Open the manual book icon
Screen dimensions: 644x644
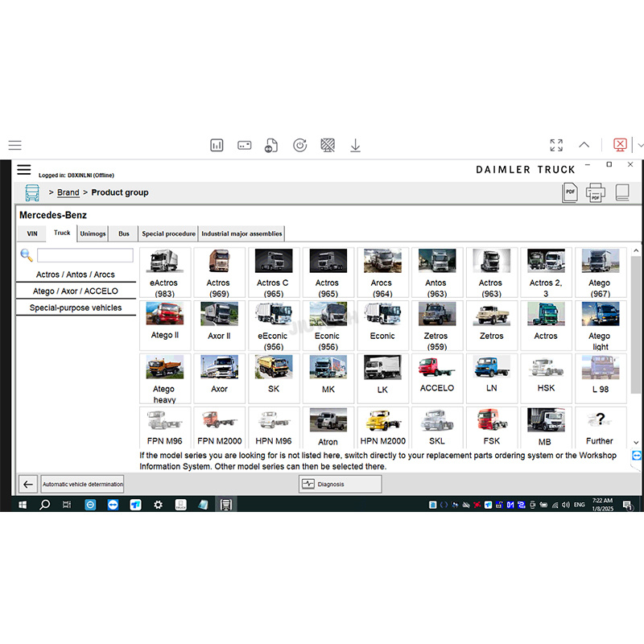point(622,192)
